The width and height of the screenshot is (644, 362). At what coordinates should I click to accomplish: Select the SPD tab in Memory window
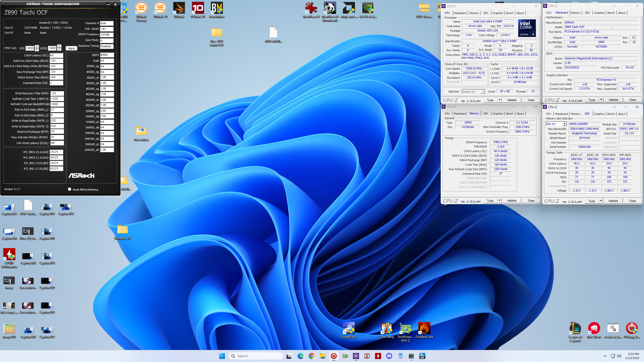(x=486, y=114)
